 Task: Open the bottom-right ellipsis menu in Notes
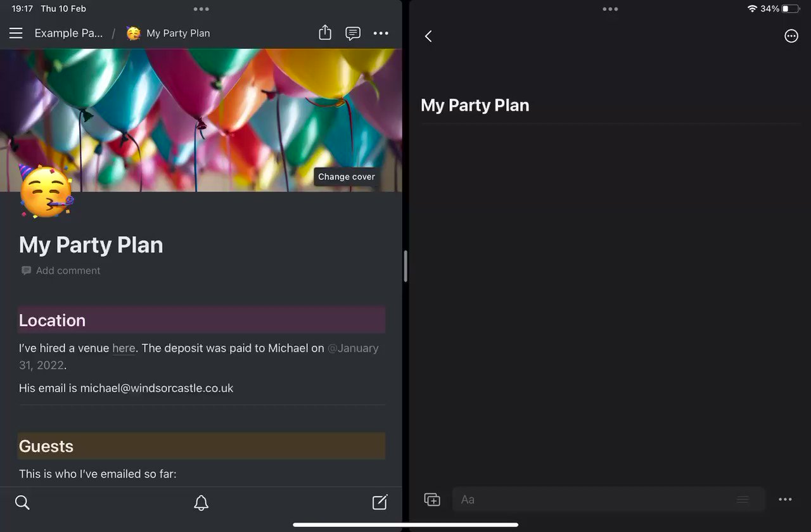[786, 500]
